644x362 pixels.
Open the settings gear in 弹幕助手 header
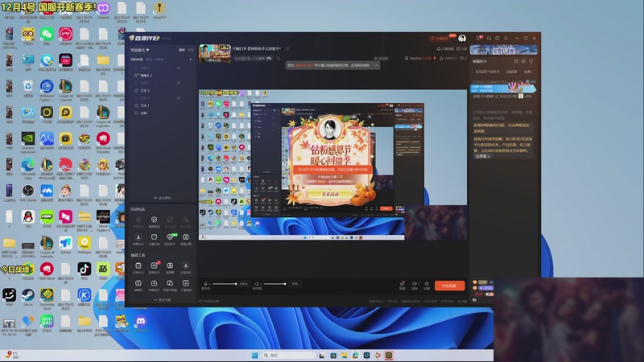[x=523, y=61]
